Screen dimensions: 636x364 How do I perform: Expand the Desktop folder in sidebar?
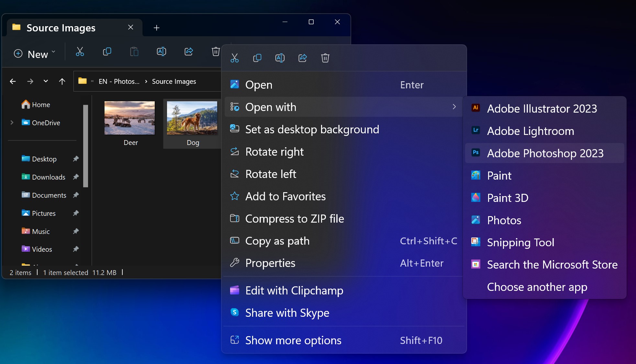[11, 159]
